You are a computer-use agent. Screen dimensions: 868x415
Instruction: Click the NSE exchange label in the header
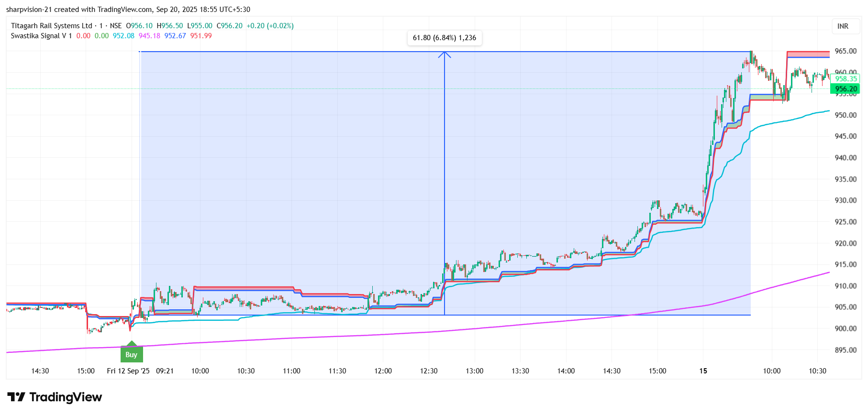(x=116, y=26)
